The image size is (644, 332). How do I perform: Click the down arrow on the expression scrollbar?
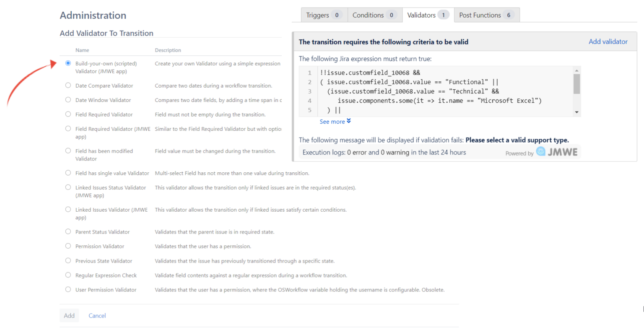pos(578,112)
